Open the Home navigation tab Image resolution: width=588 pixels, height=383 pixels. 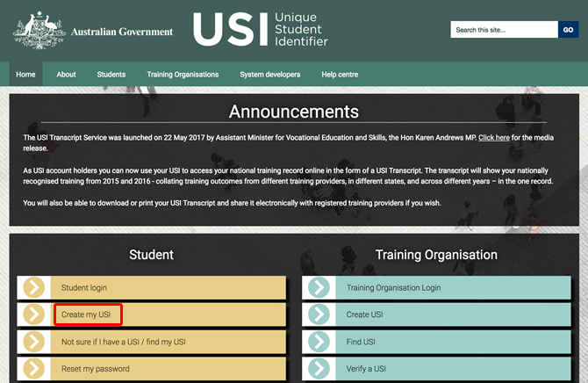coord(25,75)
